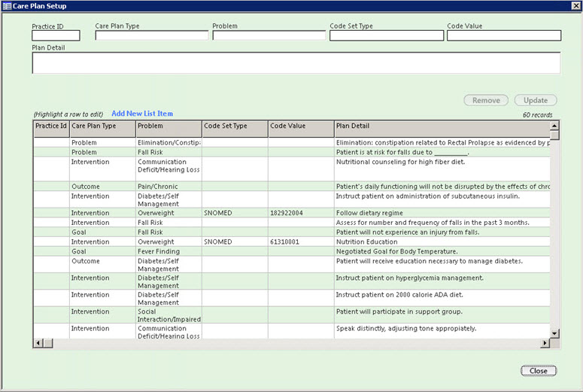Select 'Patient will not experience an injury' row
This screenshot has height=392, width=583.
[x=292, y=232]
